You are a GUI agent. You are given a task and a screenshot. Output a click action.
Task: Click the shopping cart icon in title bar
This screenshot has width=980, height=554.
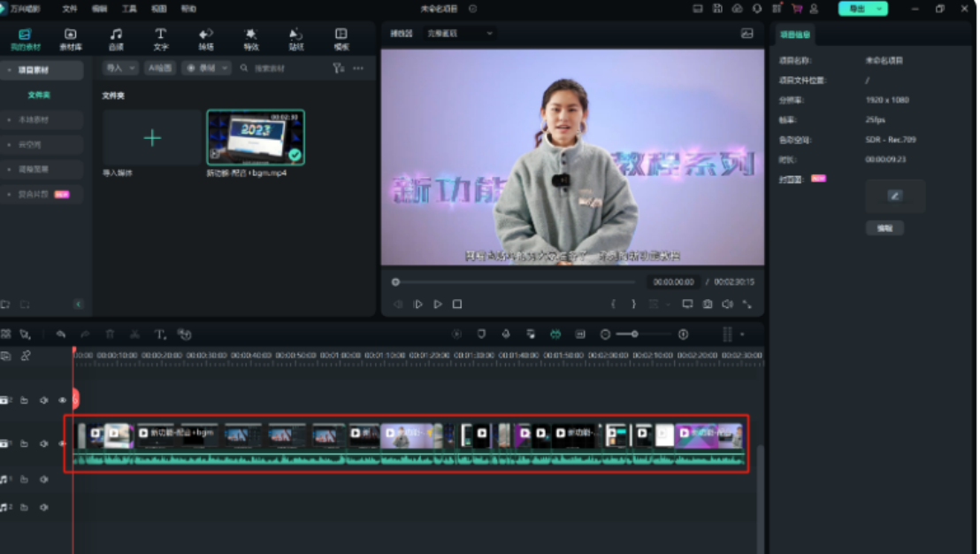click(x=796, y=9)
